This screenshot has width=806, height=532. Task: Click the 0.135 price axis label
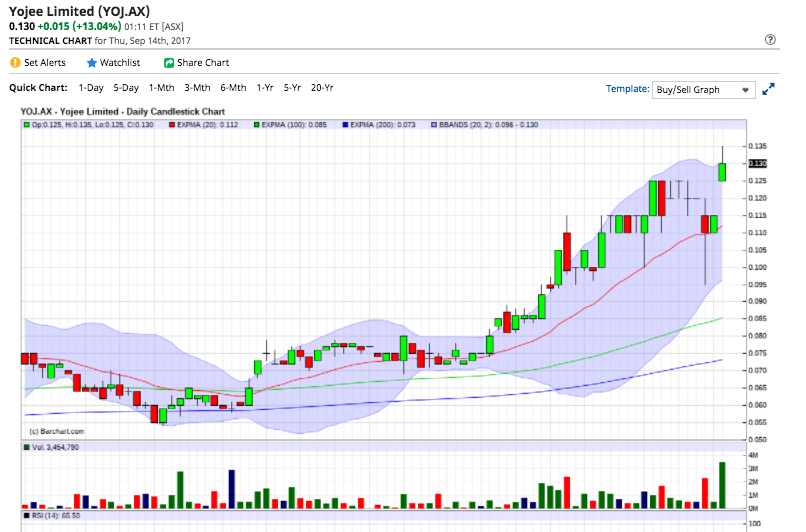click(757, 146)
